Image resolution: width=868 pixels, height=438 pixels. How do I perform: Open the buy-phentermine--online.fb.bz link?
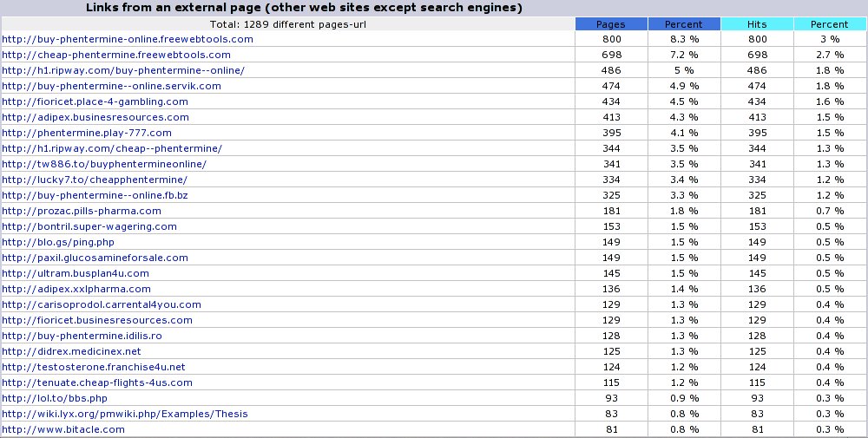click(95, 195)
